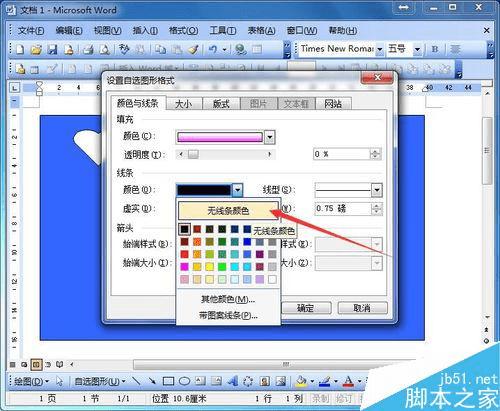
Task: Run the Spelling and Grammar check icon
Action: click(x=124, y=50)
